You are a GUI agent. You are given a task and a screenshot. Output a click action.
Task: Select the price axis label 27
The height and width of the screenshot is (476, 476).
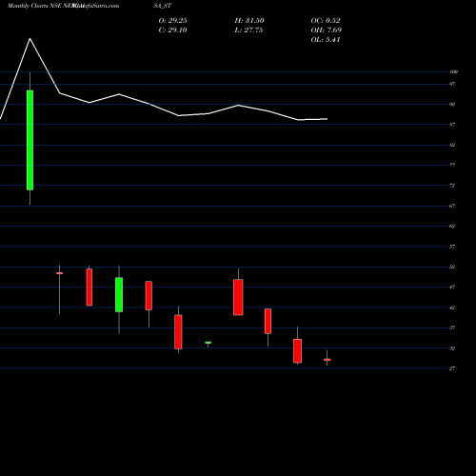point(452,368)
